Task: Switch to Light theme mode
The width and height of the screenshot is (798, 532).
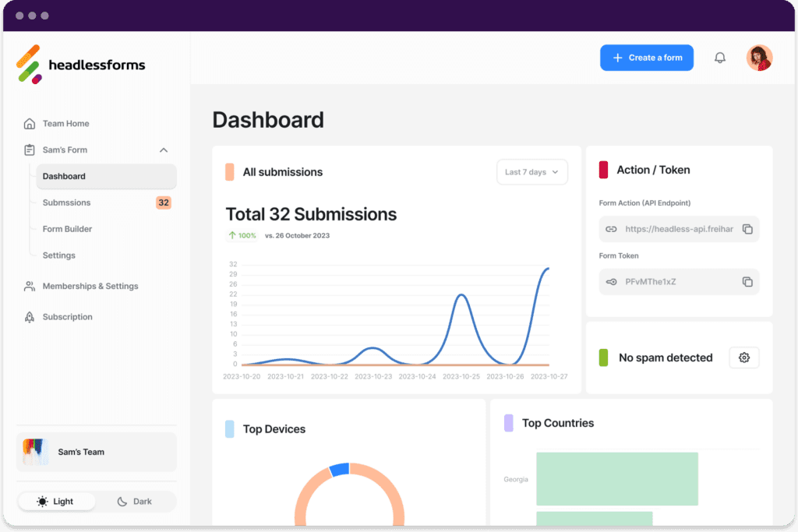Action: tap(56, 502)
